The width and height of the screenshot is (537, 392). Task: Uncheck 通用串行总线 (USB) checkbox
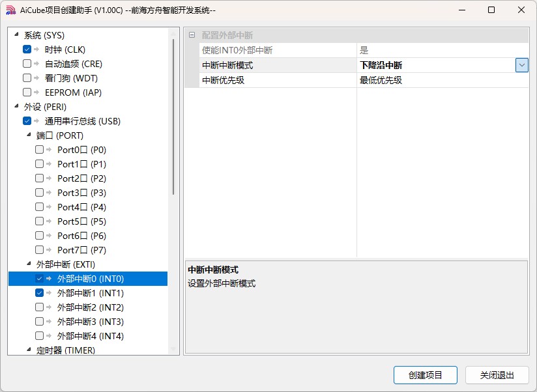[x=27, y=120]
